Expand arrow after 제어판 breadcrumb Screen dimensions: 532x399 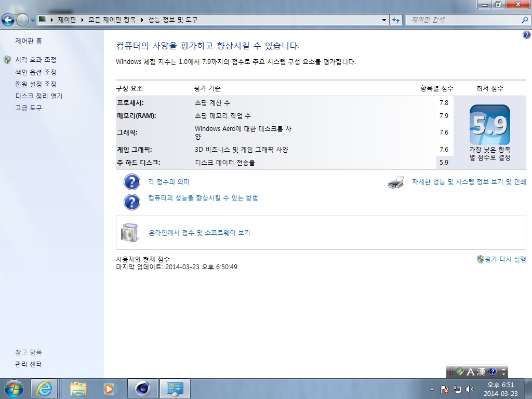click(82, 20)
